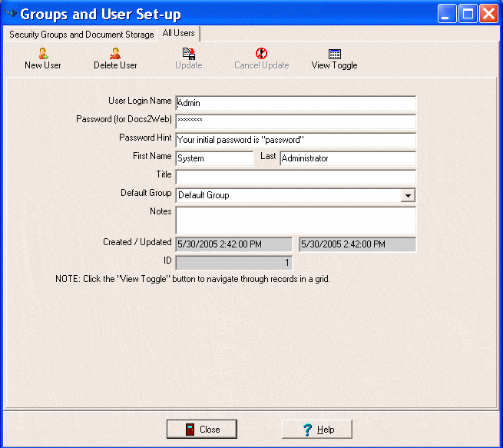503x448 pixels.
Task: Click the Cancel Update toolbar icon
Action: coord(261,54)
